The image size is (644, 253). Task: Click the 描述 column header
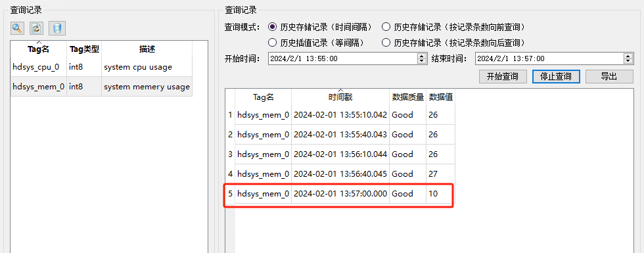(147, 49)
